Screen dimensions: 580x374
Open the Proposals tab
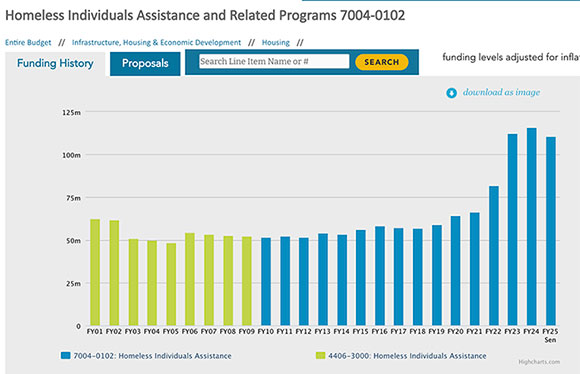(145, 63)
